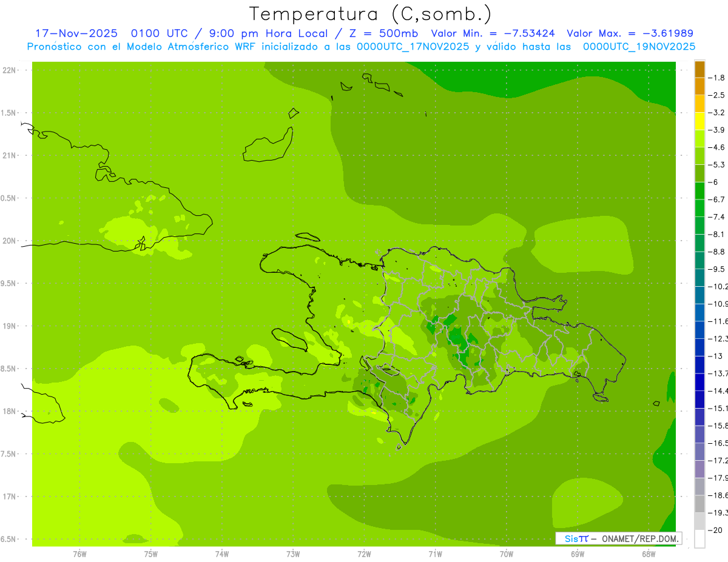Click the '69W' longitude label
This screenshot has height=562, width=728.
pos(578,554)
